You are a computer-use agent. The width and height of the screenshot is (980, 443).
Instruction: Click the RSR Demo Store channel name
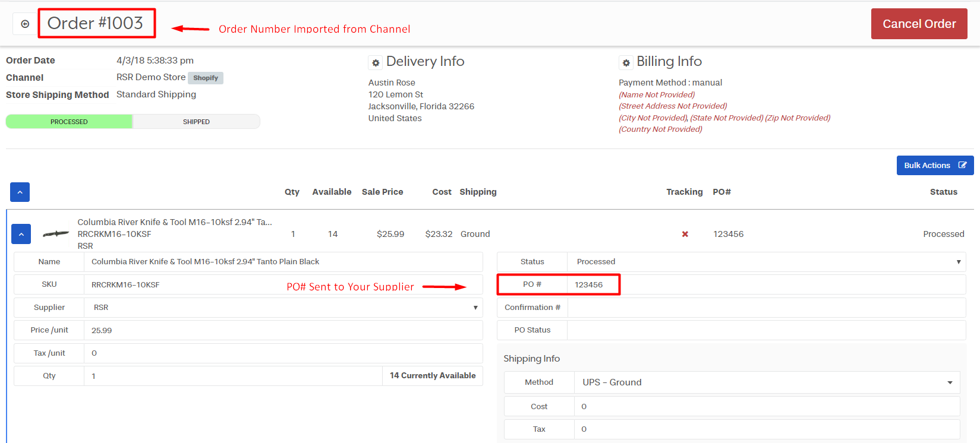point(151,77)
